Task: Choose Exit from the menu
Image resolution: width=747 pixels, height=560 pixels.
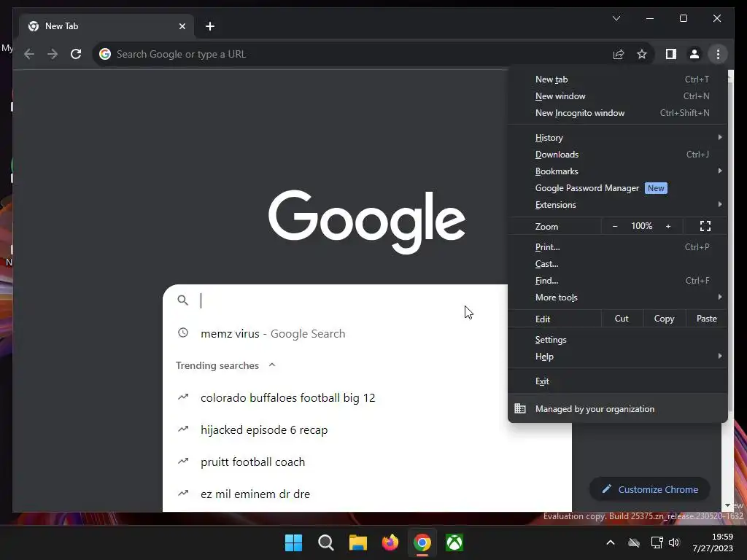Action: pyautogui.click(x=618, y=381)
